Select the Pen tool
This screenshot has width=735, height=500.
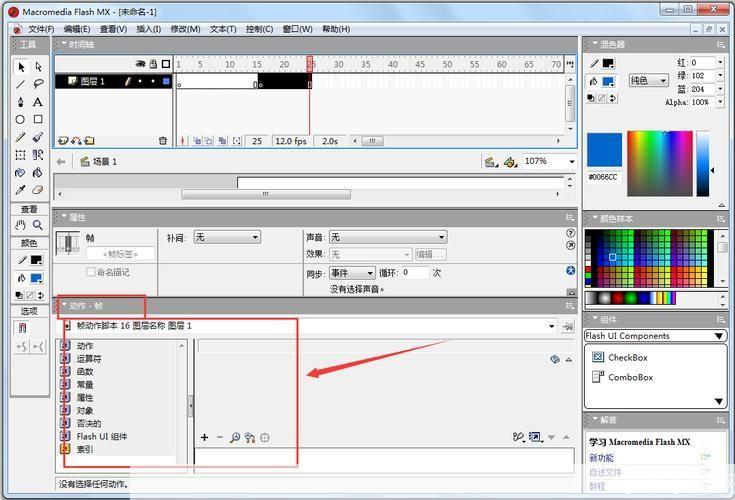click(21, 102)
